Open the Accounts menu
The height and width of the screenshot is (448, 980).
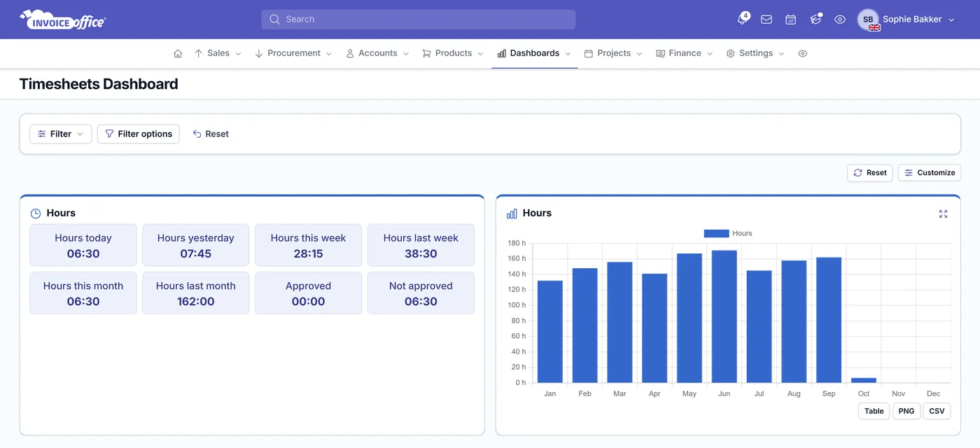(x=377, y=53)
